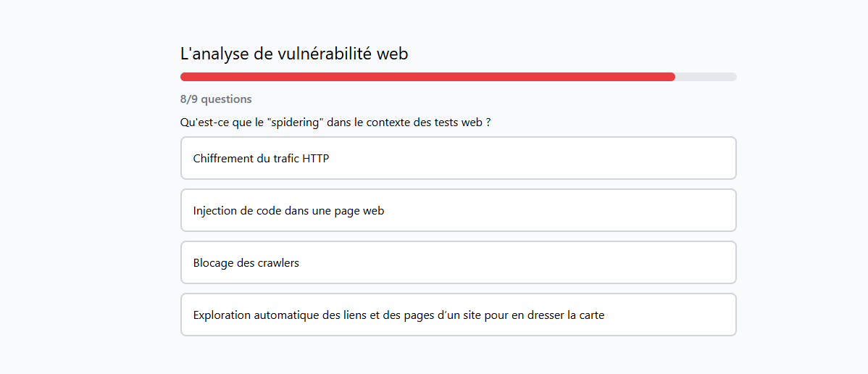The height and width of the screenshot is (374, 868).
Task: Click the word "Exploration" in the fourth answer
Action: click(222, 315)
